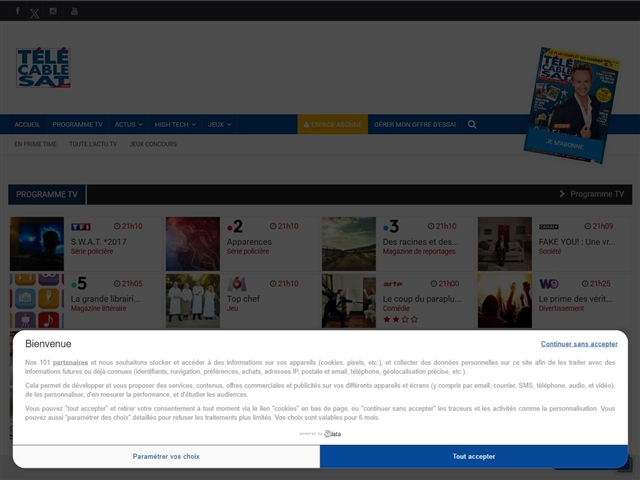
Task: Open S.W.A.T. *2017 program title
Action: coord(98,242)
